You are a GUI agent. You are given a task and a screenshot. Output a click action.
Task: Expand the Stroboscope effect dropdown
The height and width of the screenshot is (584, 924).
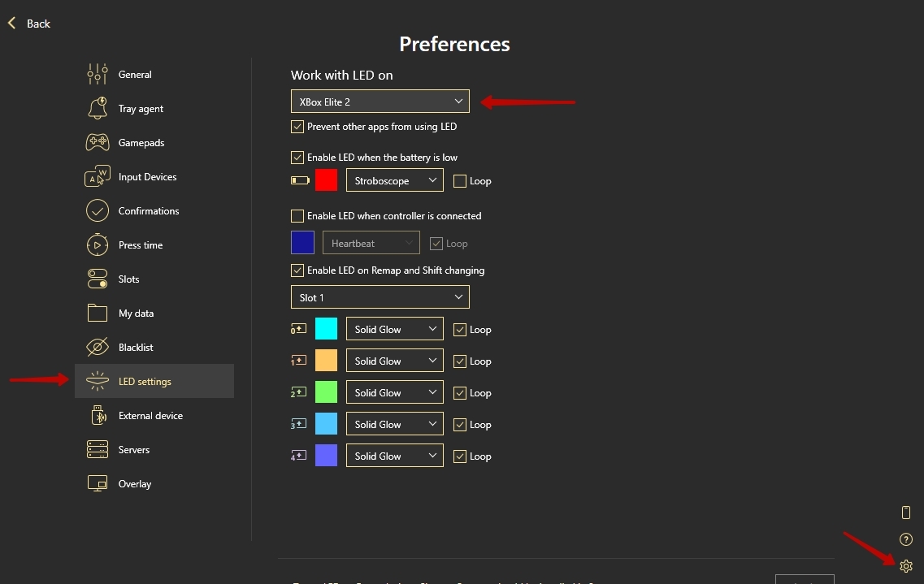click(x=394, y=180)
